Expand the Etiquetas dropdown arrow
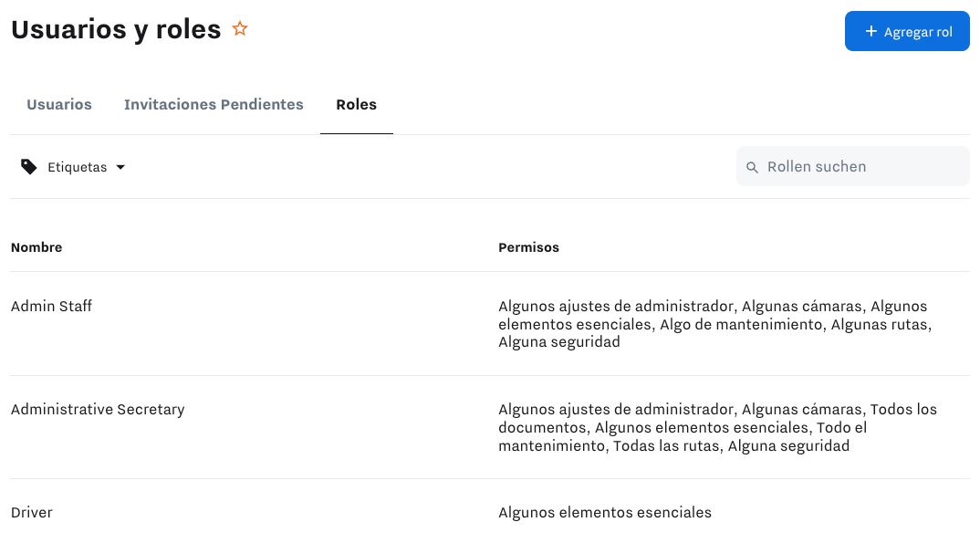 pos(120,167)
